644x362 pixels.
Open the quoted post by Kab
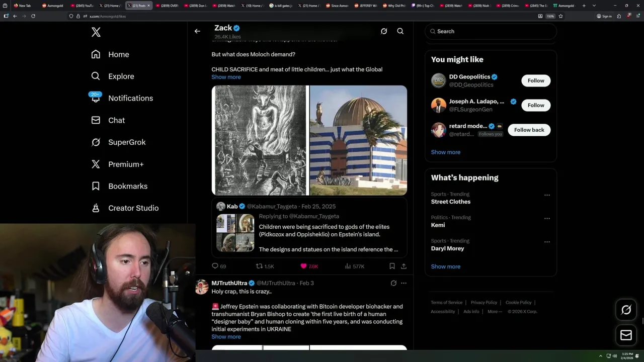(309, 227)
